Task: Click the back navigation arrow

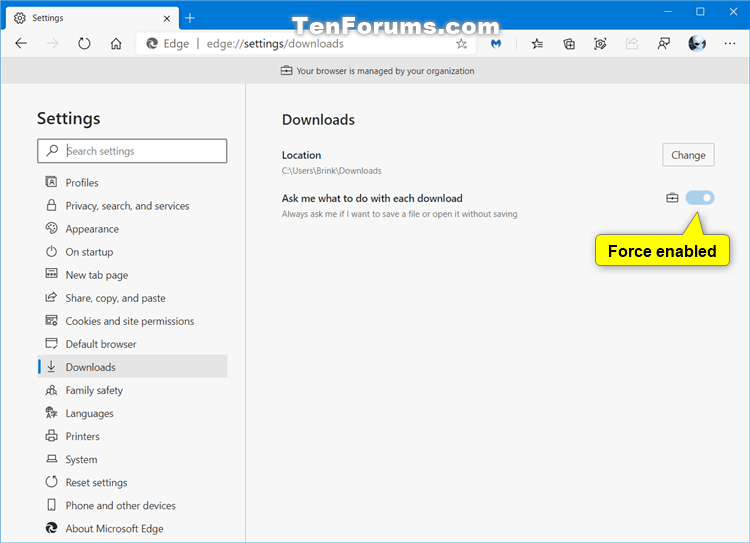Action: point(21,44)
